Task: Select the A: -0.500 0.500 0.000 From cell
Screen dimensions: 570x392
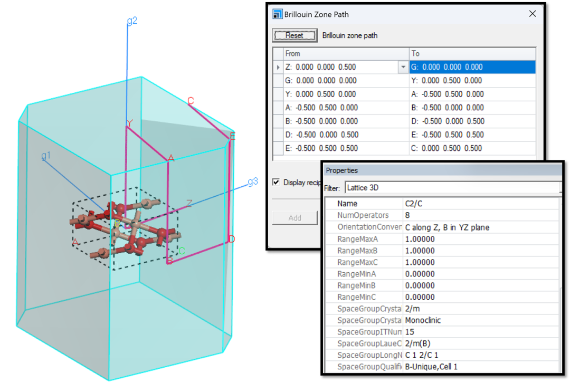Action: pyautogui.click(x=346, y=108)
